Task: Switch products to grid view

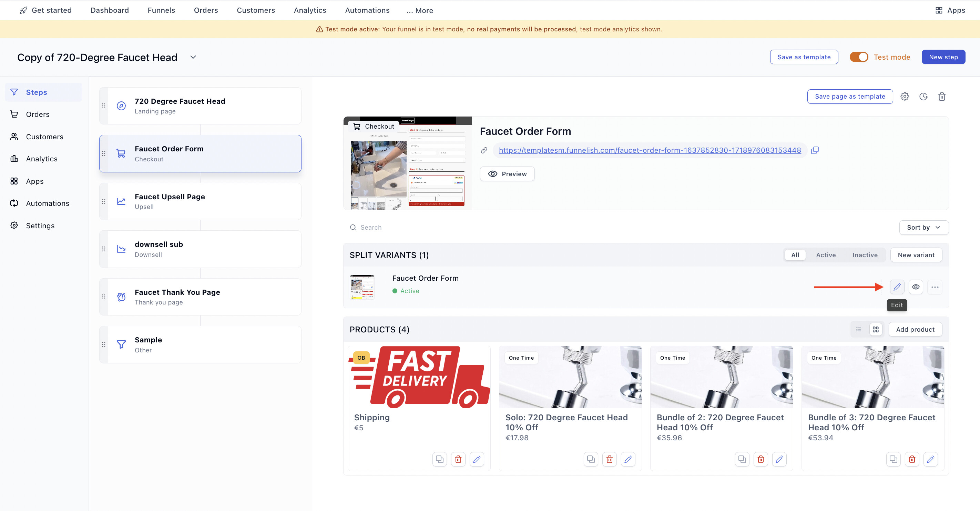Action: coord(875,329)
